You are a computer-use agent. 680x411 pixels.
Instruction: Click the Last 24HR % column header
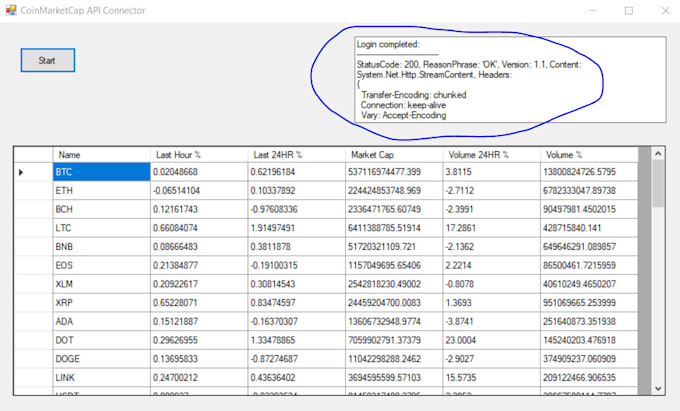pos(296,155)
